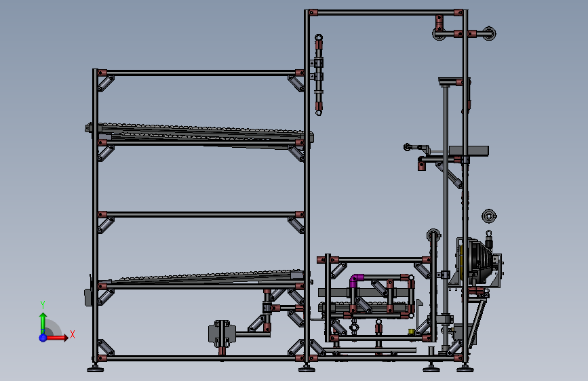The width and height of the screenshot is (588, 381).
Task: Select the gray clamp block near the floor
Action: 222,333
